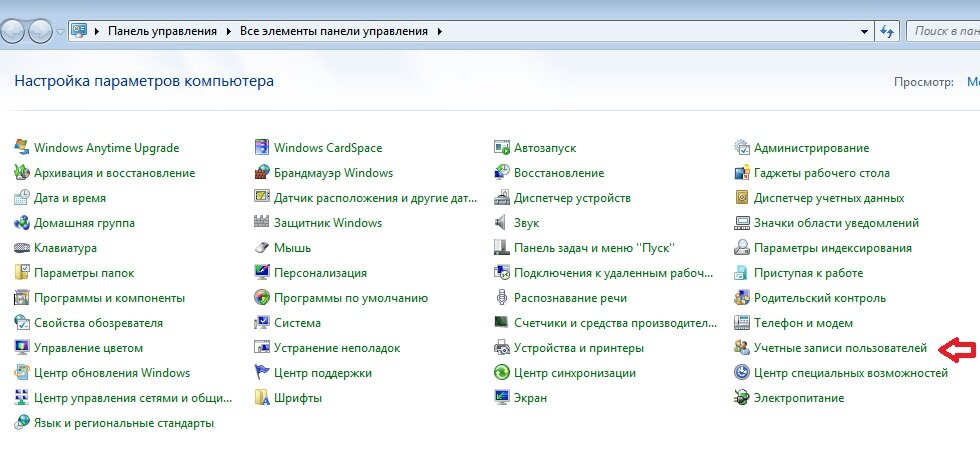Open the Дата и время clock icon
The height and width of the screenshot is (451, 980).
pos(22,197)
